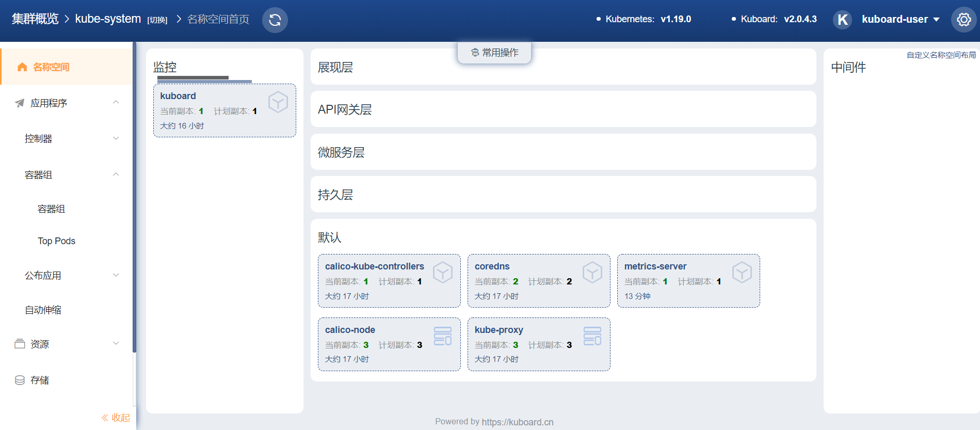This screenshot has width=980, height=430.
Task: Click the 持久层 section heading
Action: point(335,195)
